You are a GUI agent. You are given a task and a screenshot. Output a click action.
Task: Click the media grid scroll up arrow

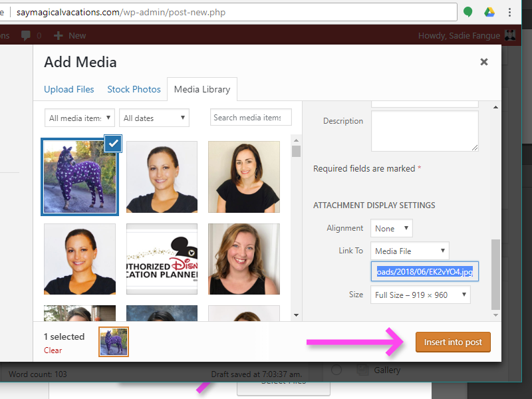[296, 140]
